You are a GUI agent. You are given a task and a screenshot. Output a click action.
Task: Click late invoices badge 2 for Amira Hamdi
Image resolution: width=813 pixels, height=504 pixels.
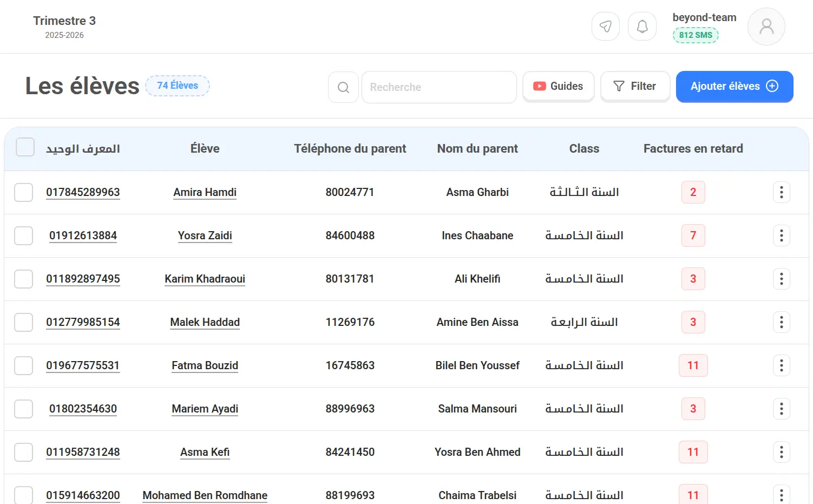pyautogui.click(x=693, y=192)
